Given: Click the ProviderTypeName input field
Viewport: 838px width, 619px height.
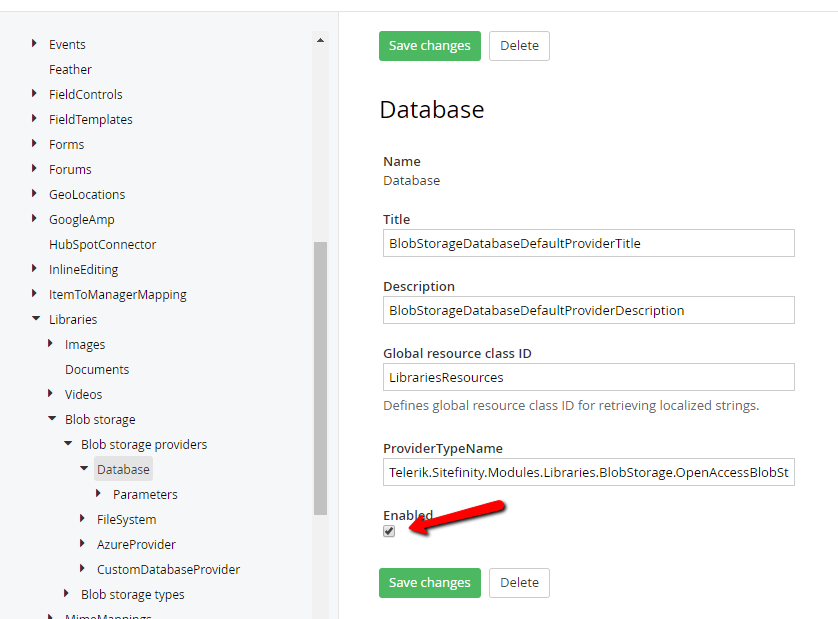Looking at the screenshot, I should (x=588, y=472).
